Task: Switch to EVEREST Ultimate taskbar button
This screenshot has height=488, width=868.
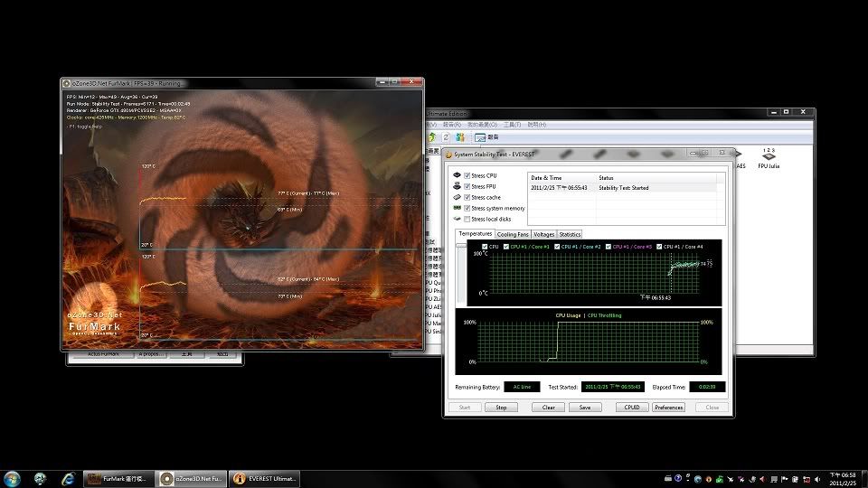Action: click(264, 479)
